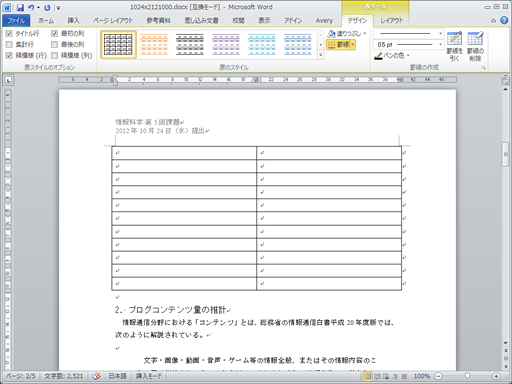Apply the blue table style thumbnail
This screenshot has height=384, width=512.
[298, 44]
